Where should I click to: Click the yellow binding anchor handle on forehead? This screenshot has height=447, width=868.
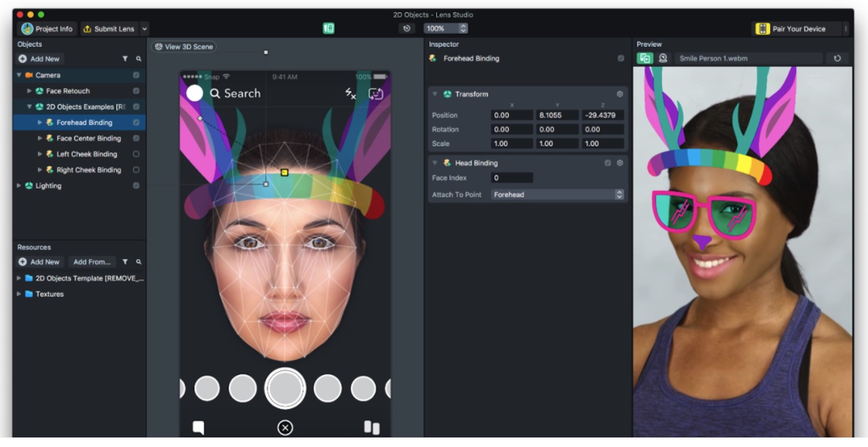pos(285,172)
